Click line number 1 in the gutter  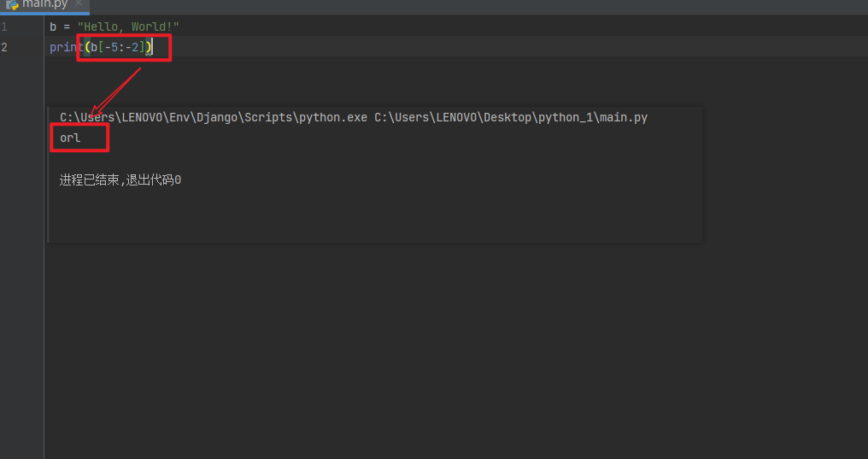click(4, 26)
